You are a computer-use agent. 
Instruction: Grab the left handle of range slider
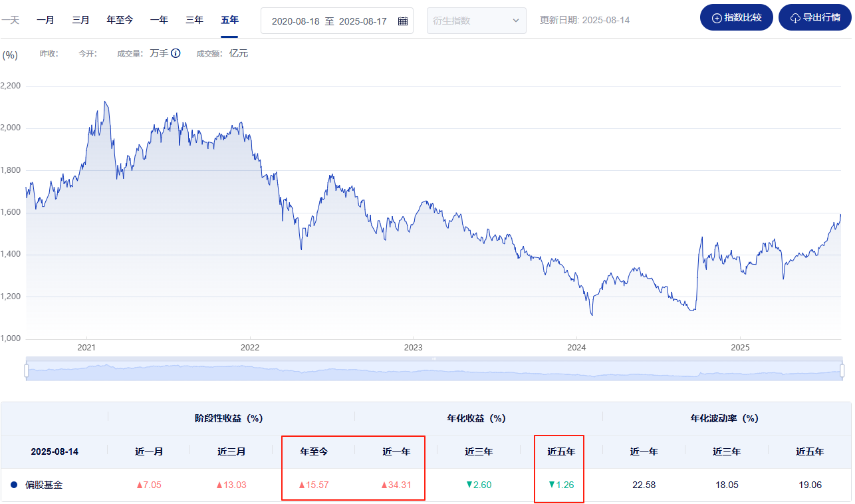click(x=27, y=370)
